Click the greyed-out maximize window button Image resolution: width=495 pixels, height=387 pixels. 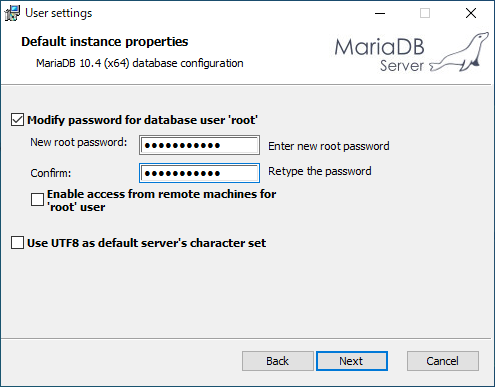pos(425,13)
